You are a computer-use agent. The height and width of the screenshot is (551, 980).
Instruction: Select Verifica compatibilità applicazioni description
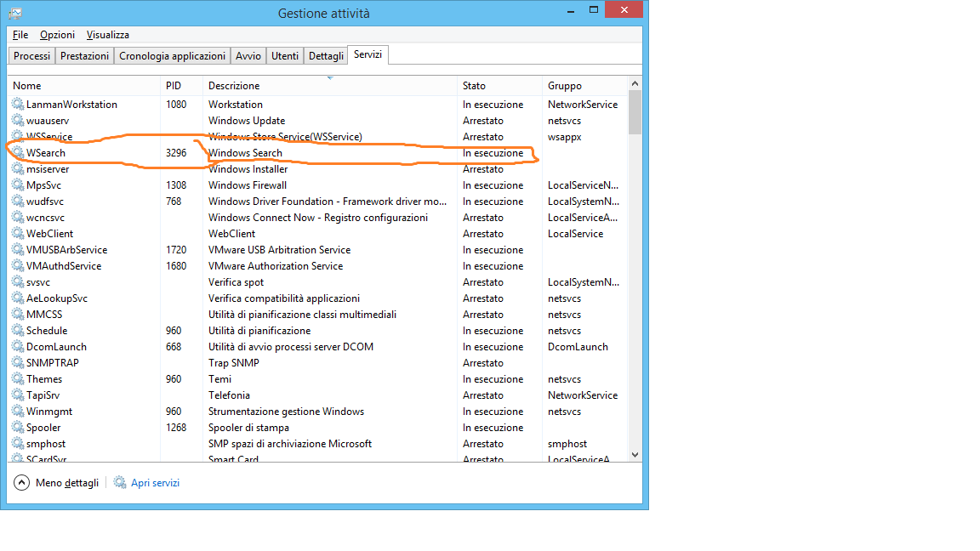tap(284, 298)
